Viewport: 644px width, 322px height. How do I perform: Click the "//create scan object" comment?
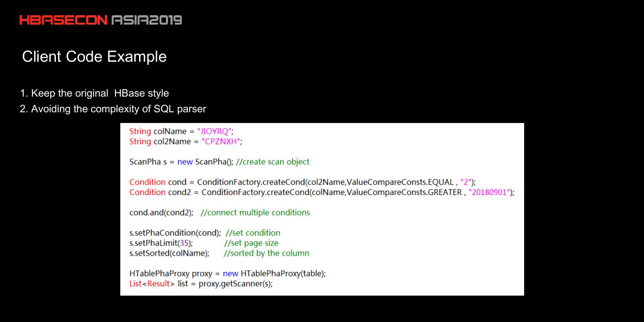click(272, 162)
